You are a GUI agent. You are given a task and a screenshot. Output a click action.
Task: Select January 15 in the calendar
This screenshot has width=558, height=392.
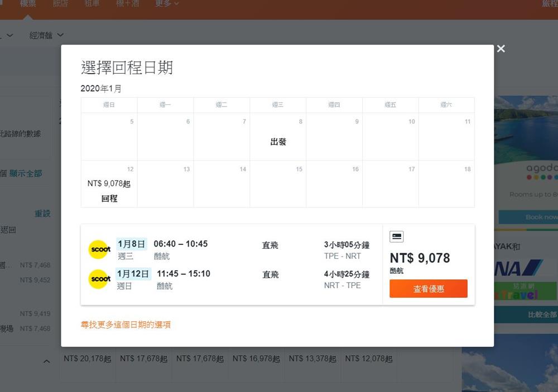pos(278,184)
